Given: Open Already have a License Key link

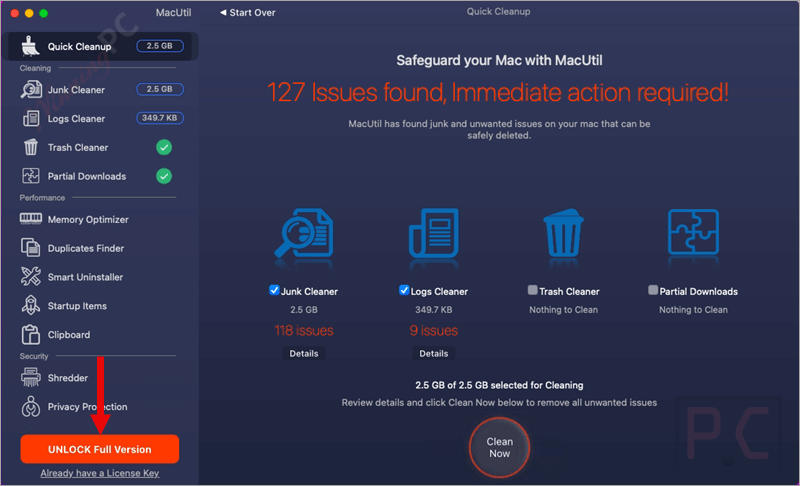Looking at the screenshot, I should point(100,473).
